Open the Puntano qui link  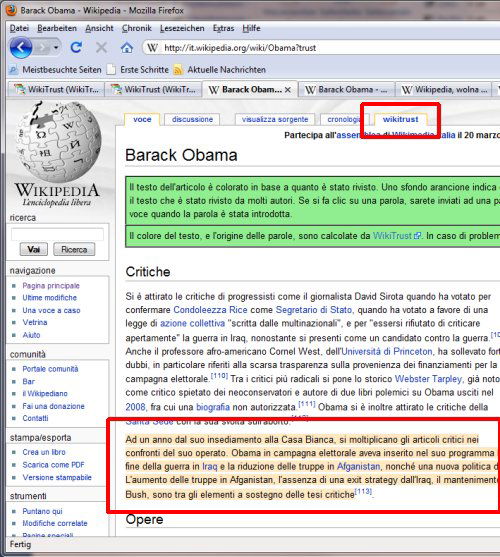[x=42, y=511]
